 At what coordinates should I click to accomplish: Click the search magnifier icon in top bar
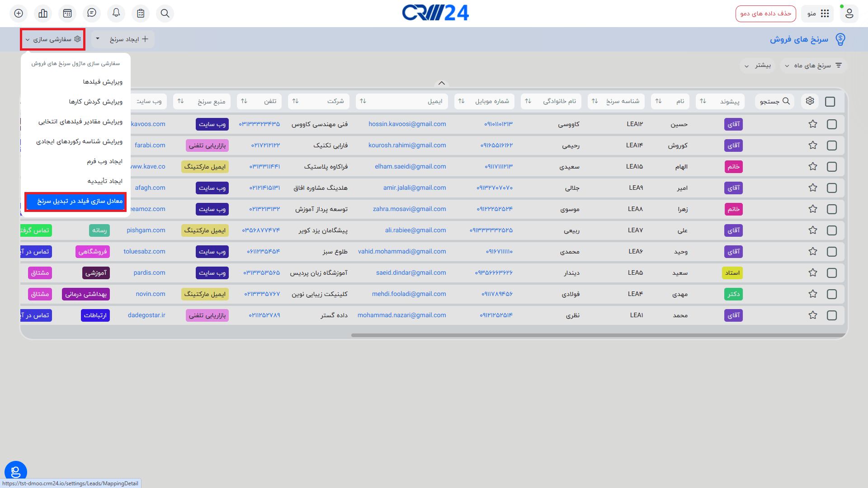(x=165, y=14)
